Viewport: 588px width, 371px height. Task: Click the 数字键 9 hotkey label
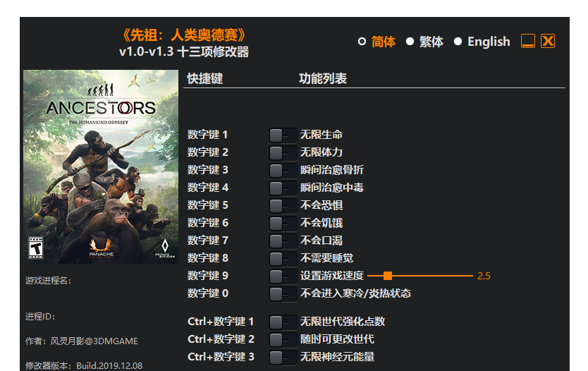coord(208,275)
